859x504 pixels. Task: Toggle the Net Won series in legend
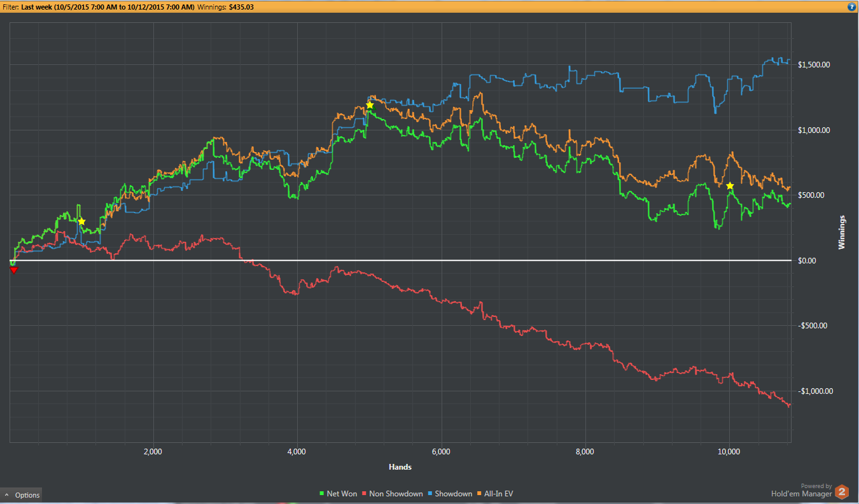pyautogui.click(x=338, y=494)
